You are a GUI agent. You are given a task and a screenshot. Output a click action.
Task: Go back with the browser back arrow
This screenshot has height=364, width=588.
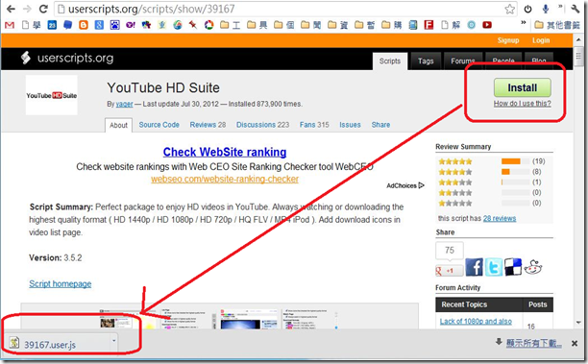pyautogui.click(x=11, y=9)
